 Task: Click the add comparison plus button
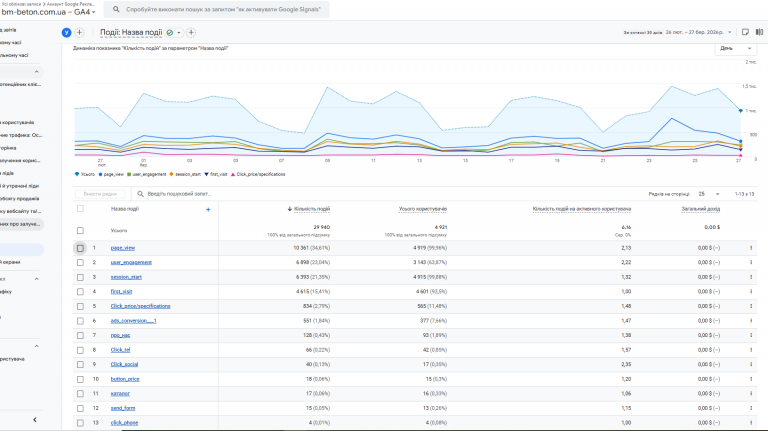coord(79,32)
